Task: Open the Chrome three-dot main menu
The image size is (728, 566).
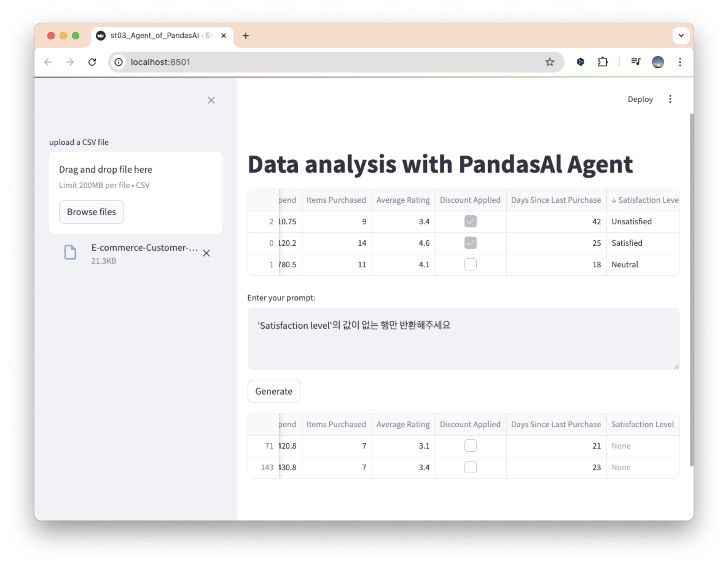Action: (680, 62)
